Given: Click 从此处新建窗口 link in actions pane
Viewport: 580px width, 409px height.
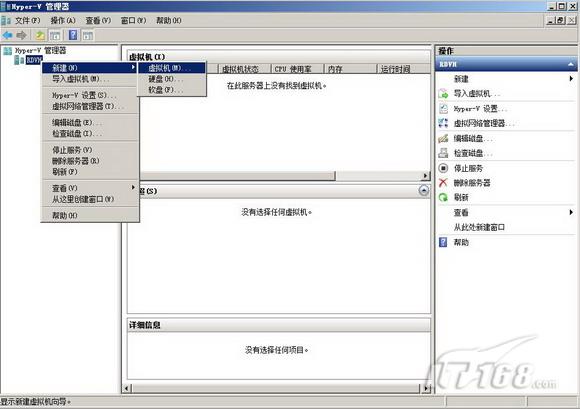Looking at the screenshot, I should point(479,227).
